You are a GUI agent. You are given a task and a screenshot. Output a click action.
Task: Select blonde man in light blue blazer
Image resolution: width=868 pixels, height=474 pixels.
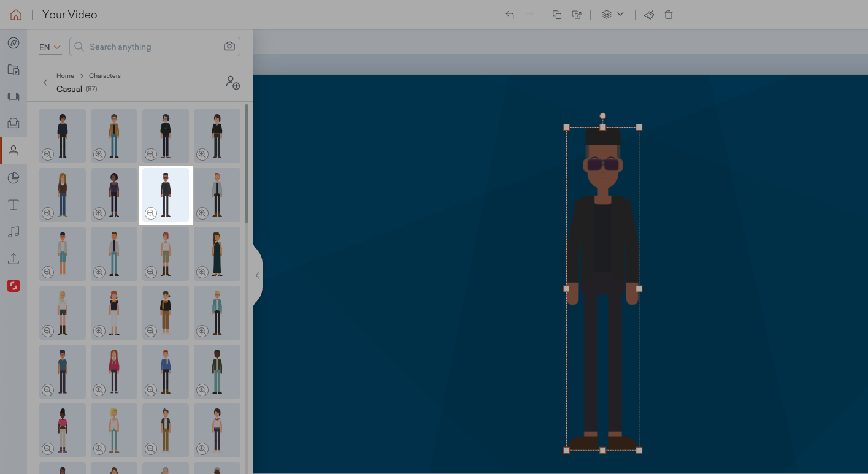tap(217, 313)
